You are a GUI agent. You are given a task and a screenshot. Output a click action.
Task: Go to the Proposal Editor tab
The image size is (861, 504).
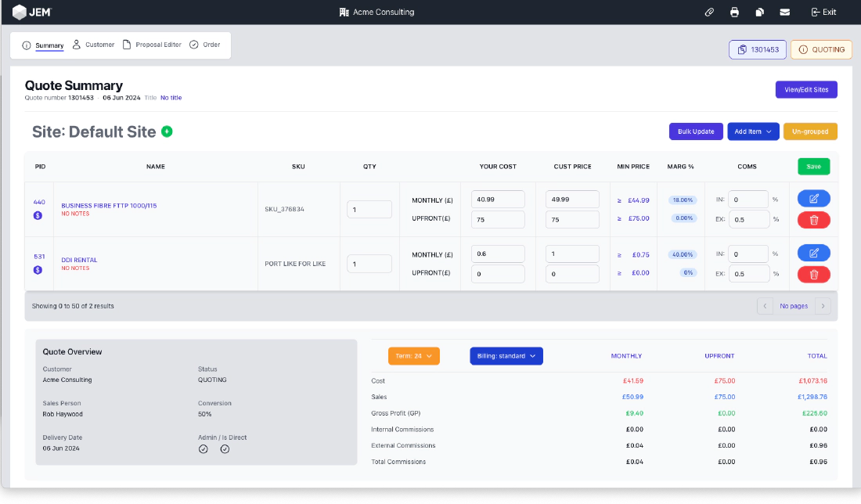point(152,45)
